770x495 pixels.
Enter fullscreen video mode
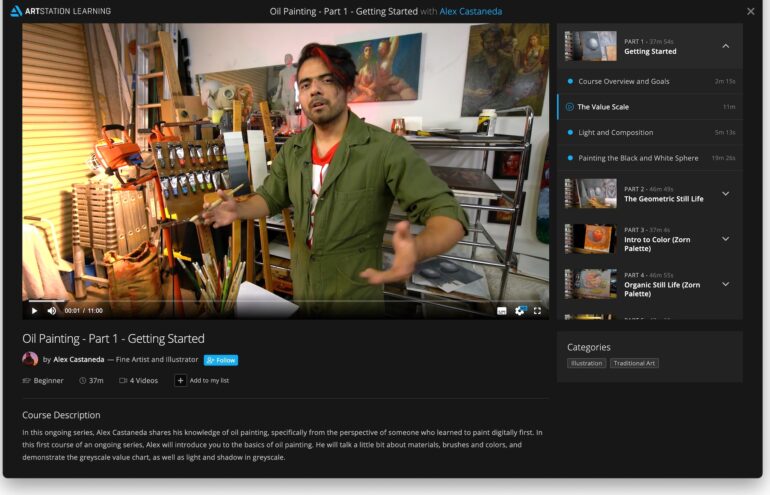pos(537,311)
